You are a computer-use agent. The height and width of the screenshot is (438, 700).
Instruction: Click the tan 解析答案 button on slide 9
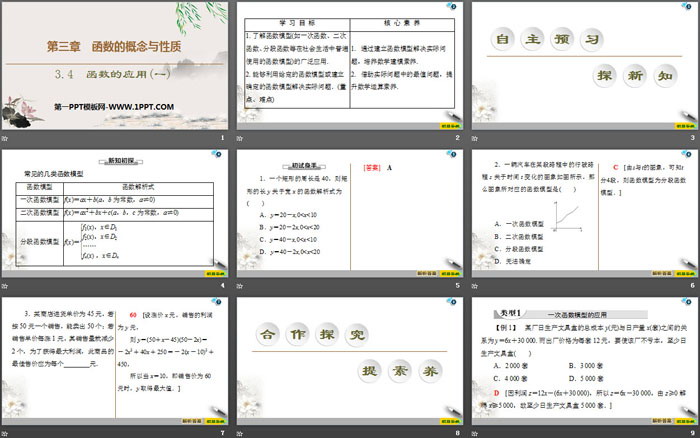click(662, 421)
